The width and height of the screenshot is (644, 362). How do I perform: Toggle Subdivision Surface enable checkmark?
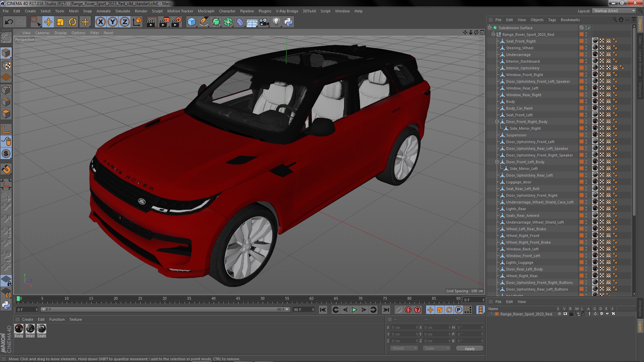pyautogui.click(x=589, y=28)
